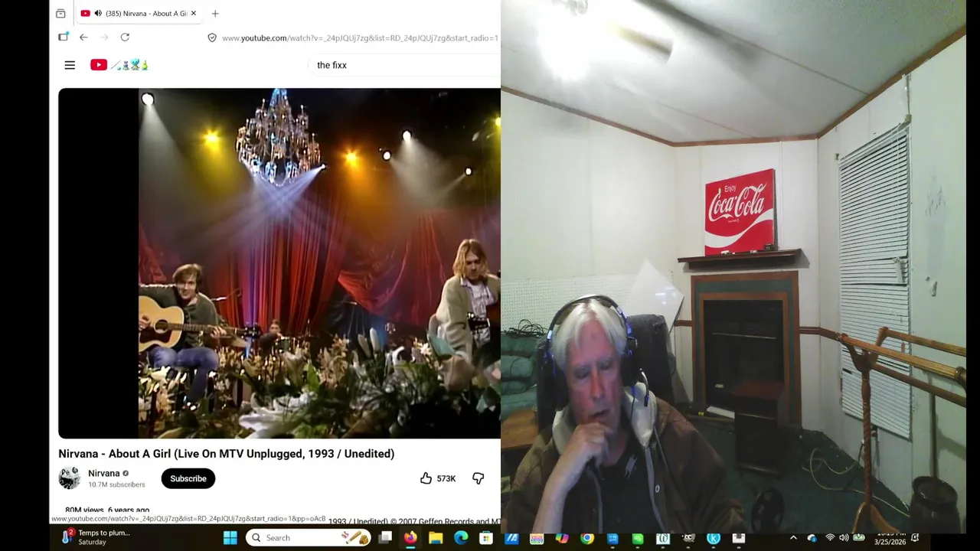Open File Explorer from the taskbar
Viewport: 980px width, 551px height.
(436, 538)
